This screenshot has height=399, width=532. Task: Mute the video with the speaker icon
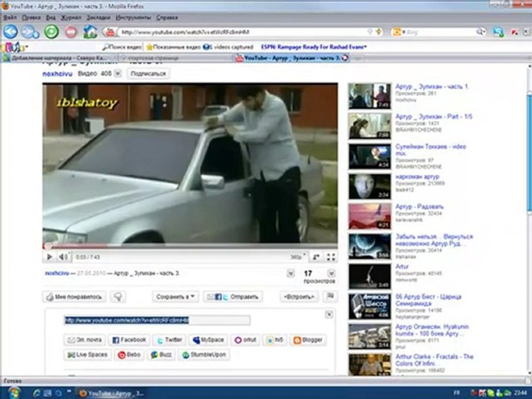coord(63,257)
